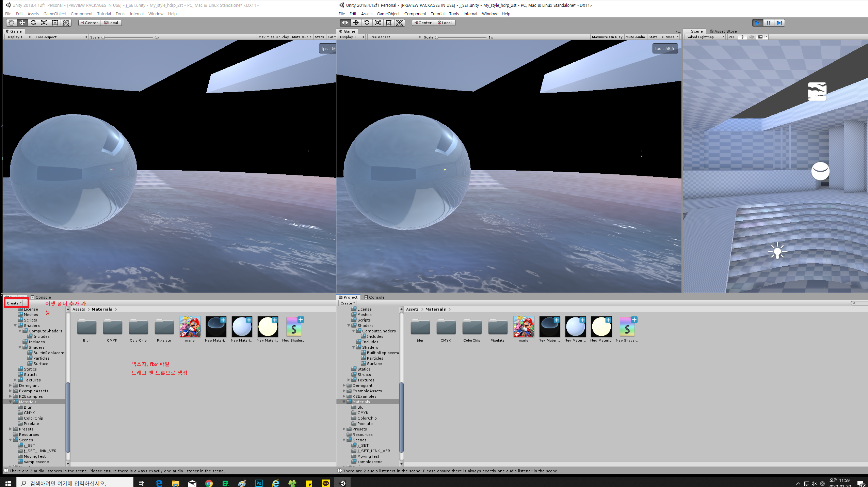Toggle scene lighting sun icon

tap(742, 37)
